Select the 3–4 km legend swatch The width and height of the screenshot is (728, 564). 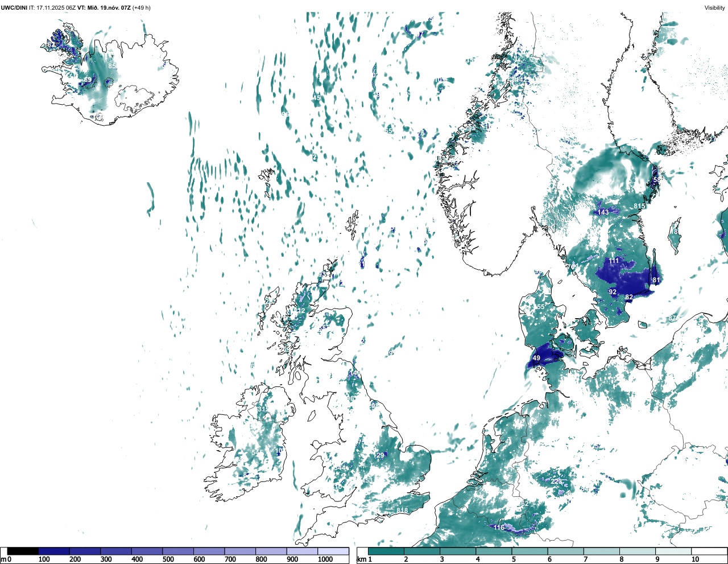click(458, 551)
